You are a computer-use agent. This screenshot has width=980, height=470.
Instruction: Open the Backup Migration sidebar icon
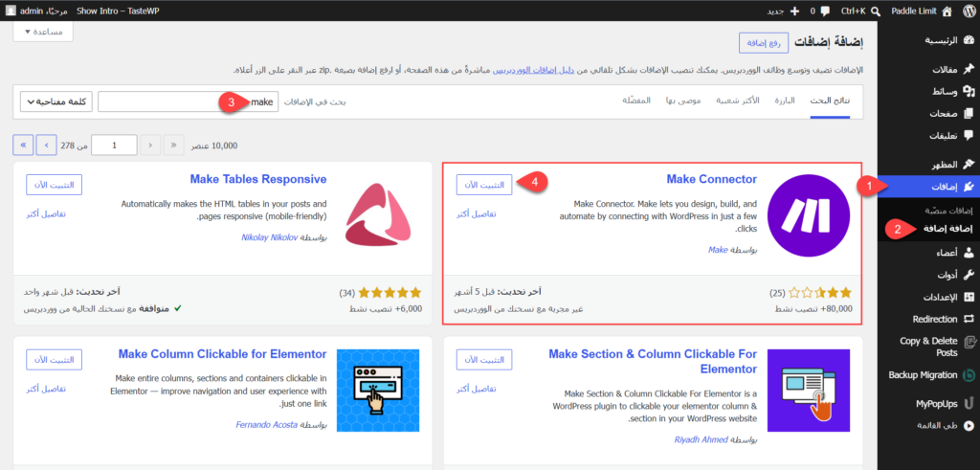coord(969,375)
